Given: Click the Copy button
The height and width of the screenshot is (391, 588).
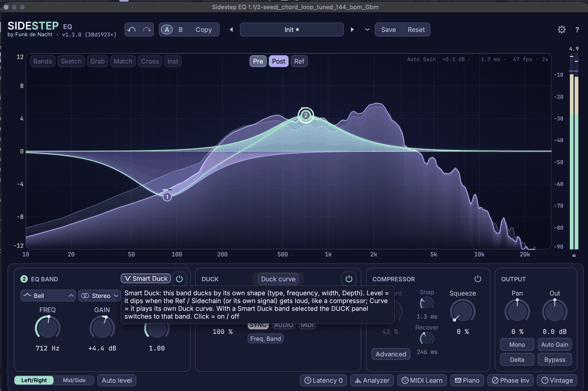Looking at the screenshot, I should pyautogui.click(x=204, y=29).
